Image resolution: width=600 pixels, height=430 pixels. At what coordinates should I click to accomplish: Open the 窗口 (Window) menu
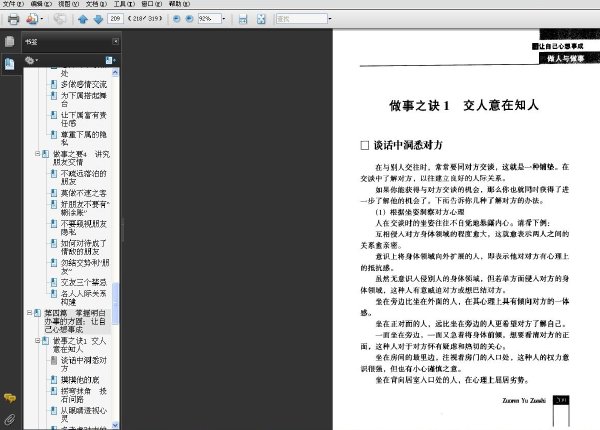tap(152, 4)
